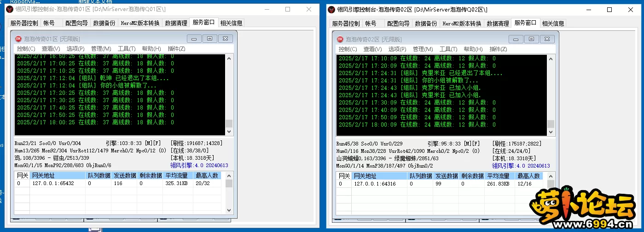Open 相关信息 tab in 01区 console
The width and height of the screenshot is (644, 232).
coord(231,23)
